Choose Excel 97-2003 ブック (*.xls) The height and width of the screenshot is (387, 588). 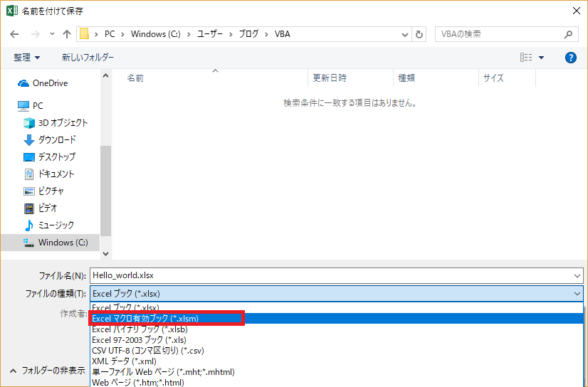(337, 340)
